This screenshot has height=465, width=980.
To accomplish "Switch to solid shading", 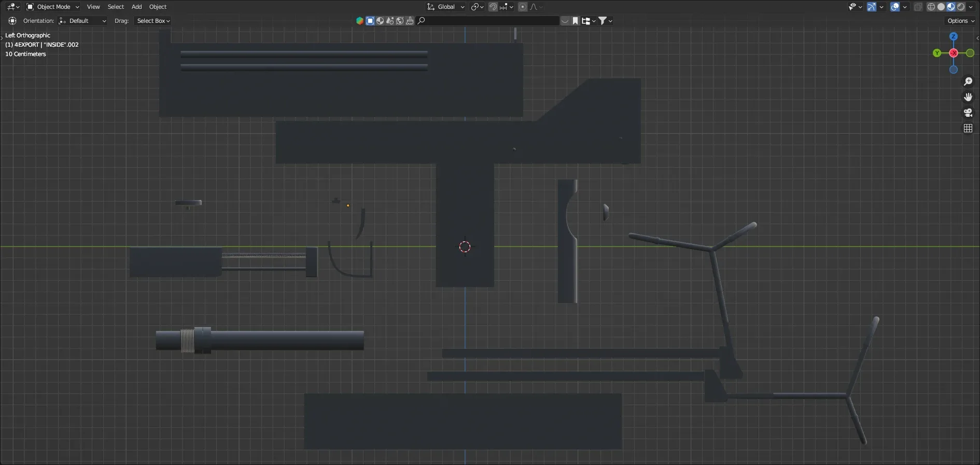I will click(x=941, y=7).
